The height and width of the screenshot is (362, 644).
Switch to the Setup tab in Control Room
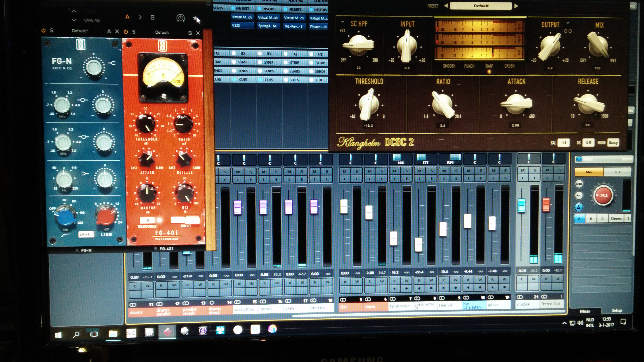pos(617,310)
